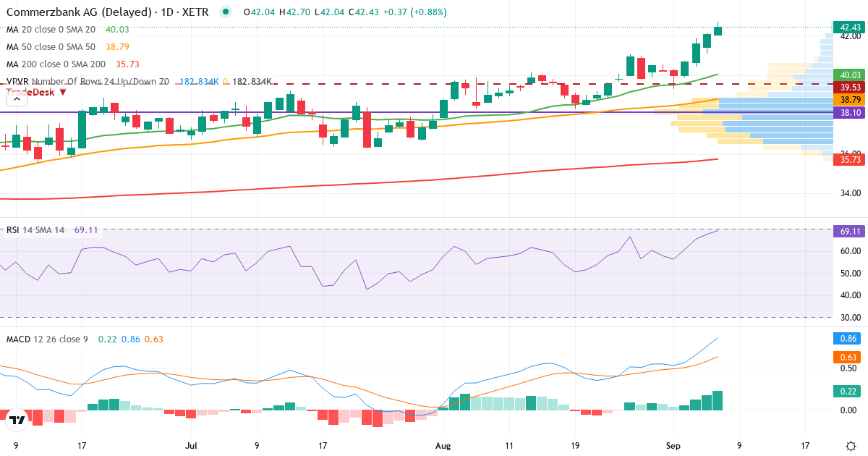This screenshot has height=456, width=868.
Task: Click the 11 date label on time axis
Action: point(509,445)
